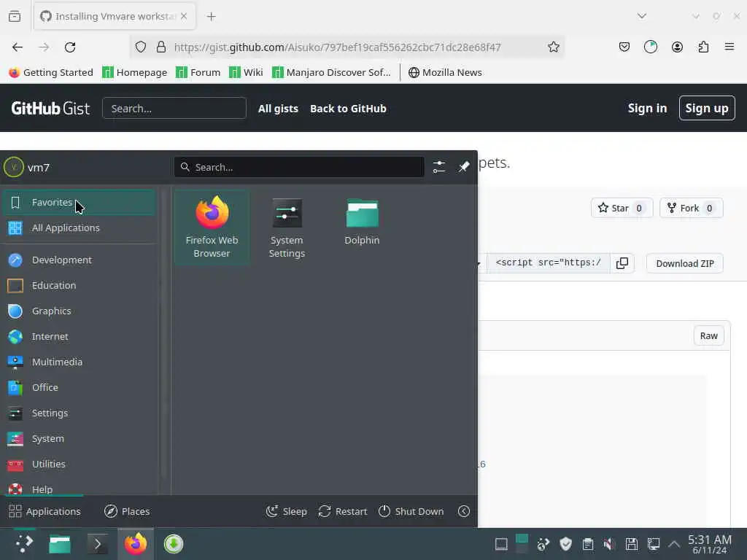747x560 pixels.
Task: Open Firefox hamburger menu
Action: coord(729,47)
